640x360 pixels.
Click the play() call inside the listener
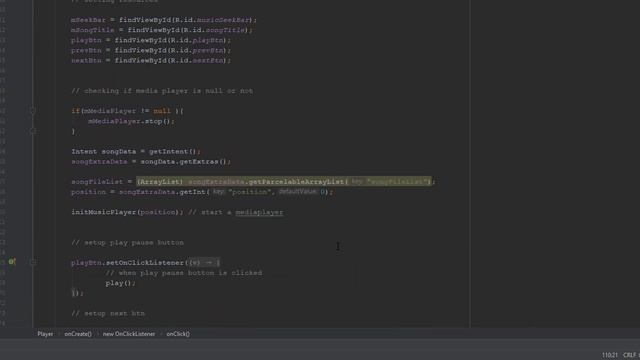coord(120,283)
